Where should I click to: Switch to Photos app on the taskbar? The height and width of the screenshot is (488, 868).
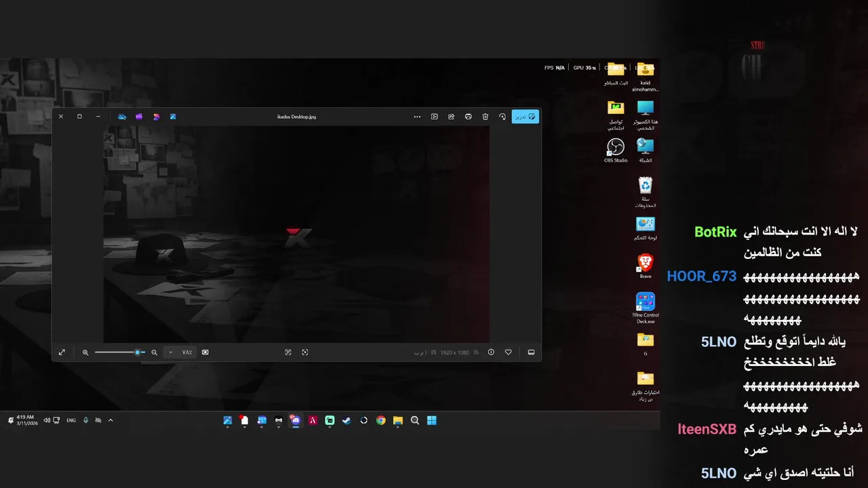coord(228,420)
